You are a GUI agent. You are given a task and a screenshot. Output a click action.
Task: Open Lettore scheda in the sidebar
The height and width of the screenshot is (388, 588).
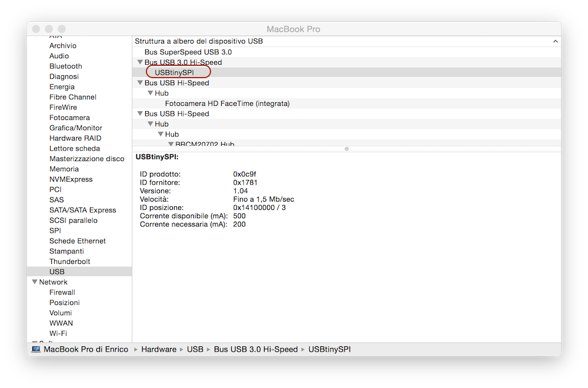75,149
